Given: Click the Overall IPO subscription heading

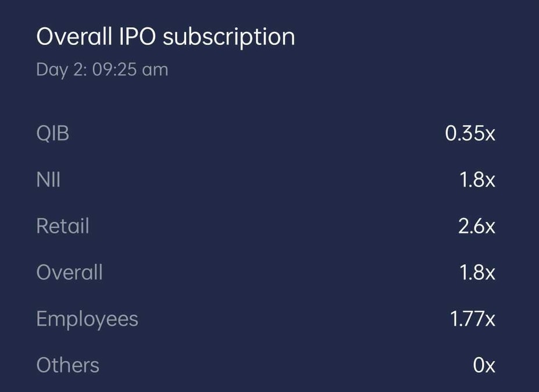Looking at the screenshot, I should pyautogui.click(x=165, y=36).
